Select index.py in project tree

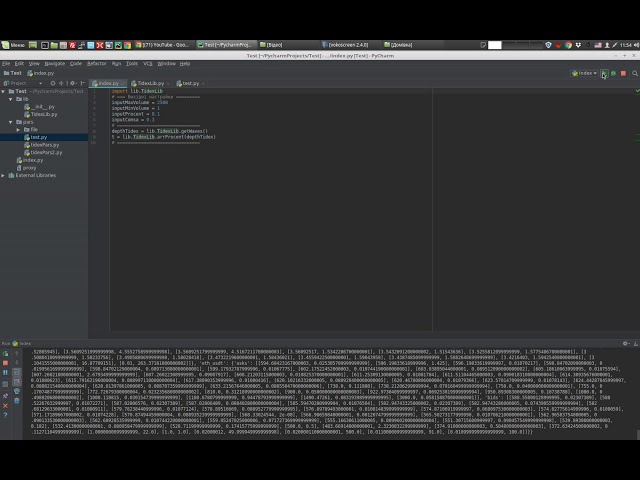tap(30, 160)
